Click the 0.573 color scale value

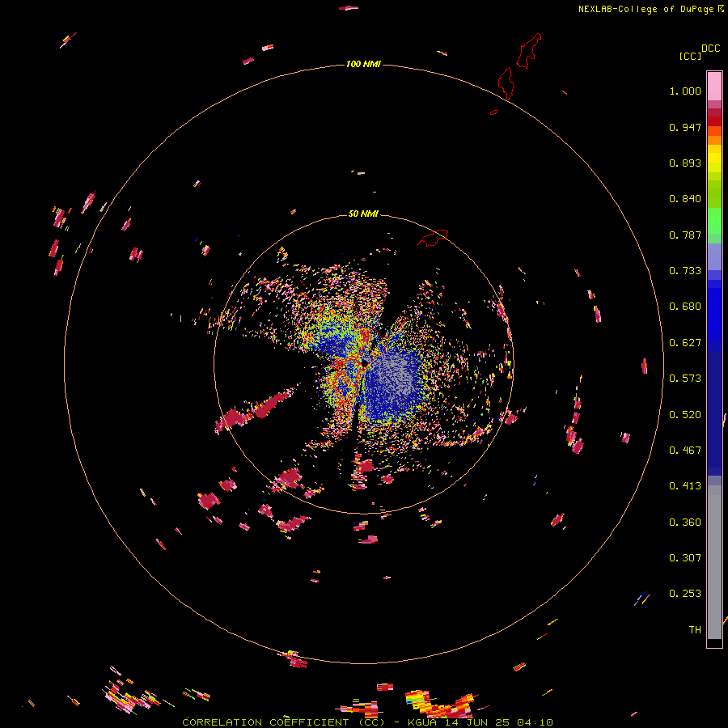[685, 379]
